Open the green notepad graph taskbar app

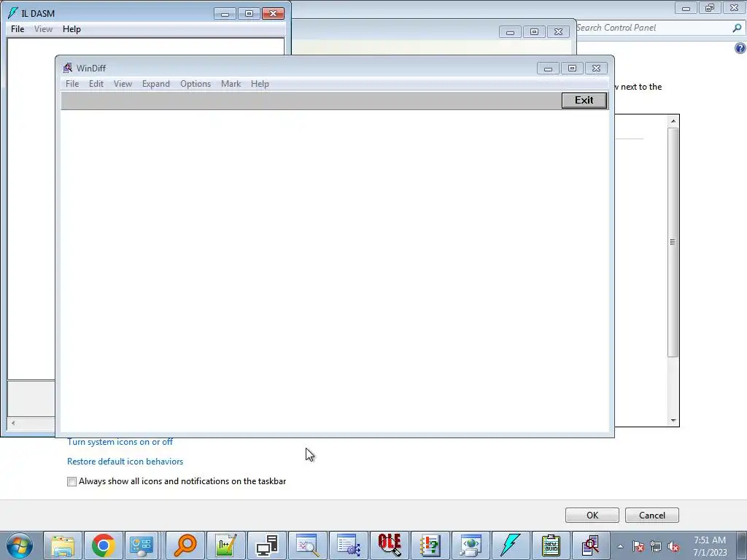coord(226,545)
